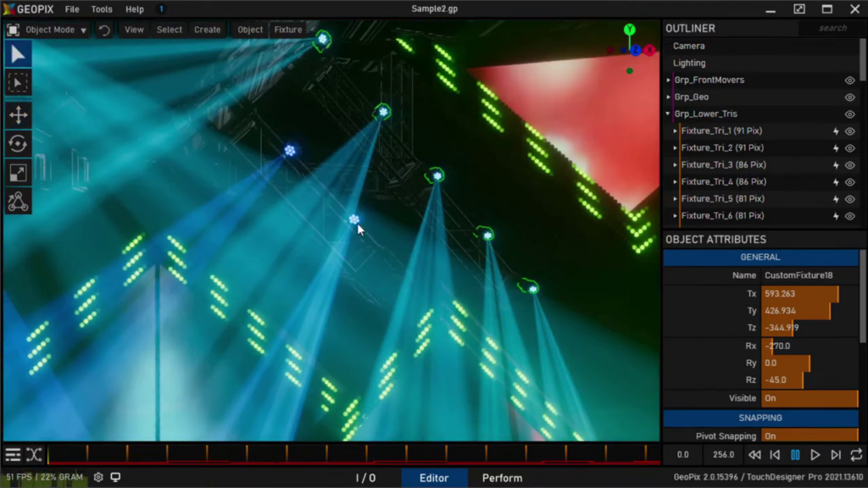
Task: Click the Fixture button in the viewport toolbar
Action: [288, 30]
